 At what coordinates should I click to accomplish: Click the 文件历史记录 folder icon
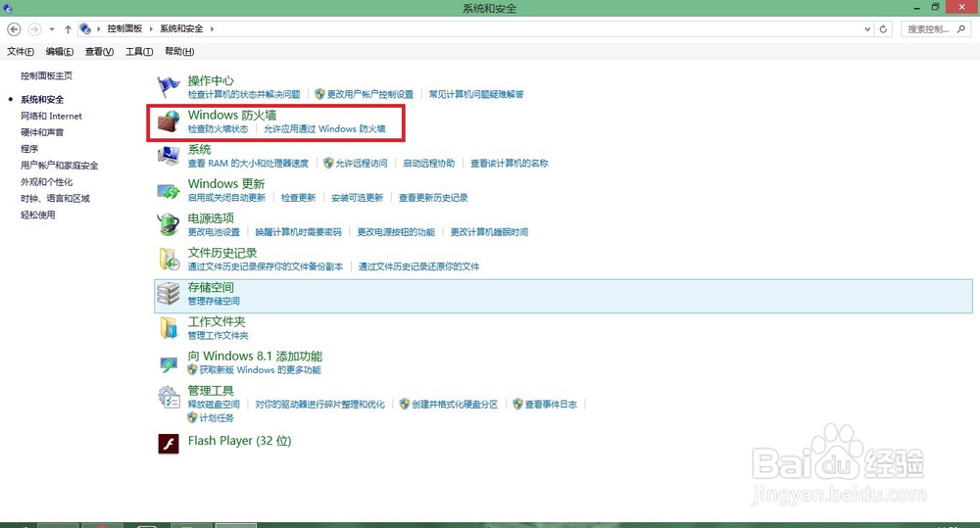[x=169, y=259]
